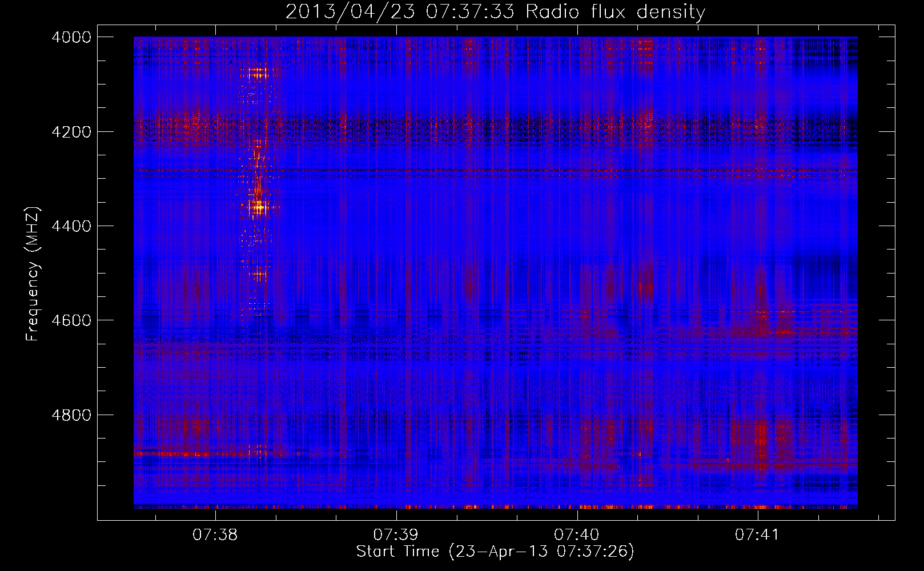Click the 4200 frequency axis label
This screenshot has height=571, width=924.
71,131
